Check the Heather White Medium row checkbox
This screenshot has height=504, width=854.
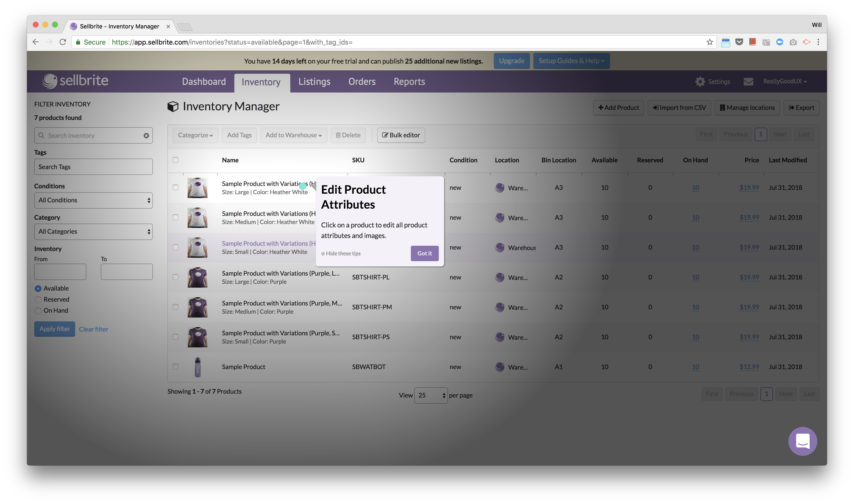click(175, 217)
